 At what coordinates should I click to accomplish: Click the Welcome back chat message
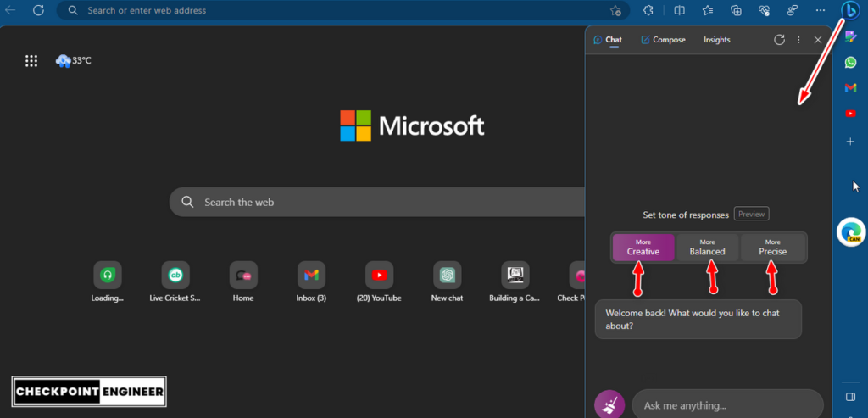(698, 320)
